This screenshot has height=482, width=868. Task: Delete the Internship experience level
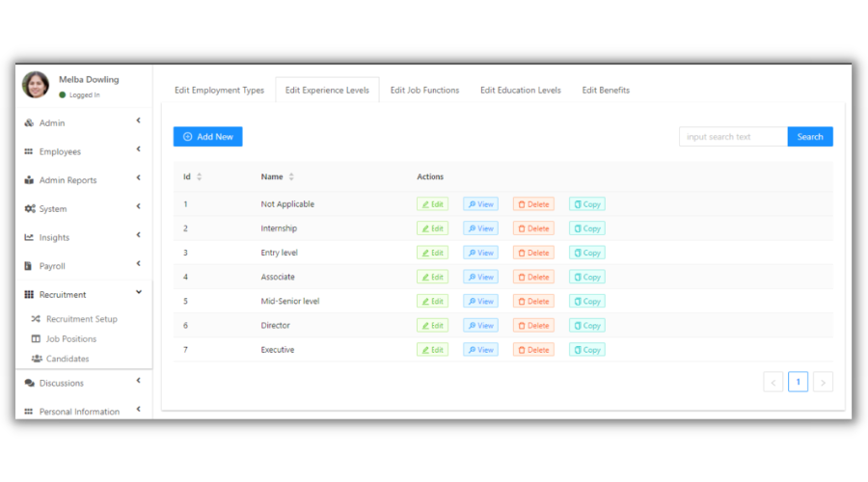(533, 228)
